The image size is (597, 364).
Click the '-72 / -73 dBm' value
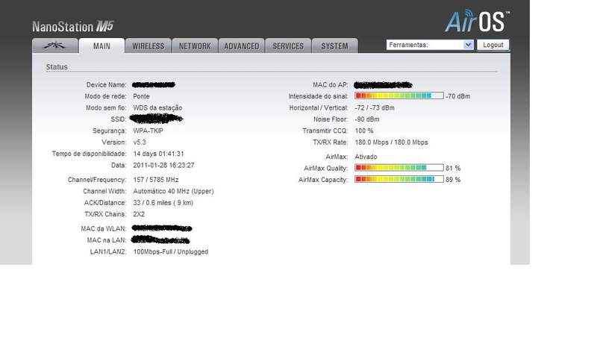click(375, 107)
